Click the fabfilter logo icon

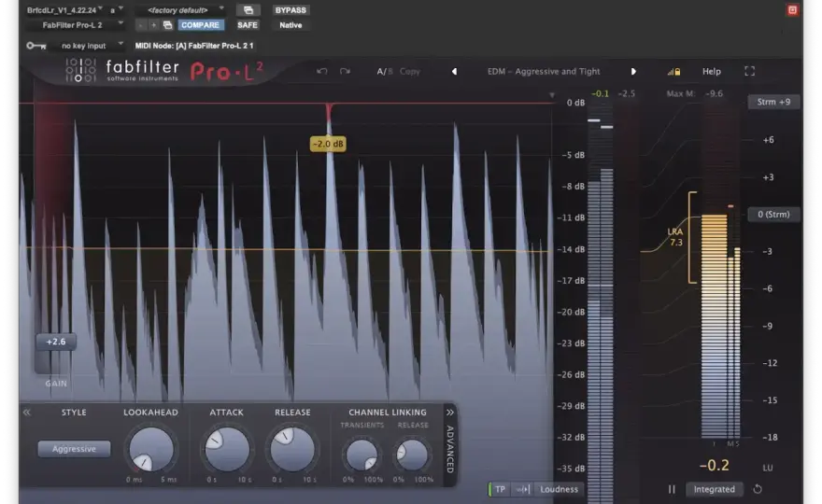(80, 70)
